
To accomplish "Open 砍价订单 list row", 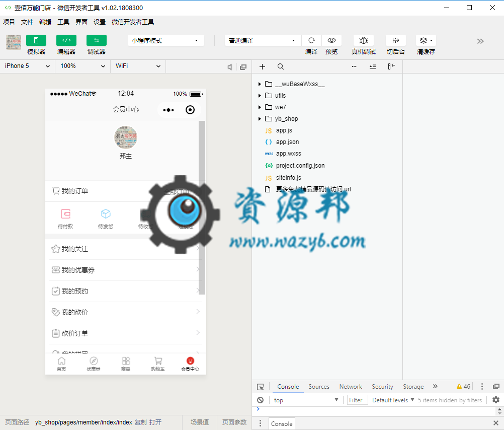I will [x=126, y=333].
